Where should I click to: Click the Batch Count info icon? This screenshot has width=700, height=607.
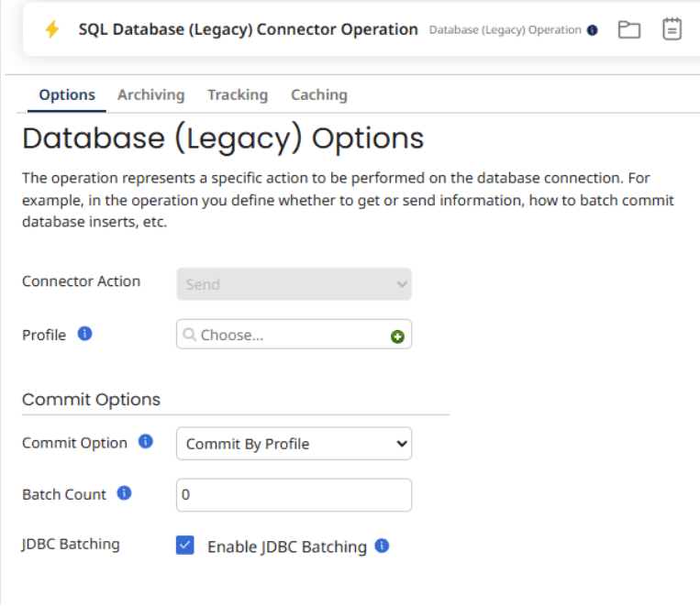pos(124,493)
